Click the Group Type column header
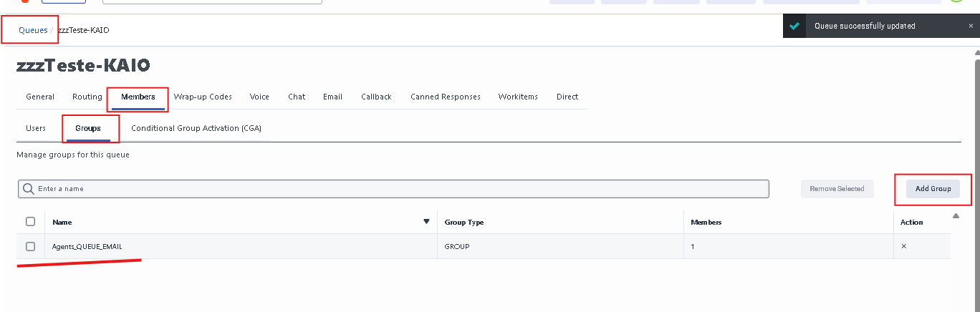The height and width of the screenshot is (312, 980). [464, 223]
